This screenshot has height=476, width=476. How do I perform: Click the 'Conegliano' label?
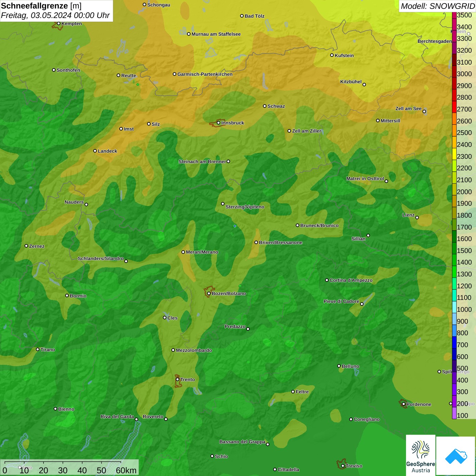pos(367,419)
